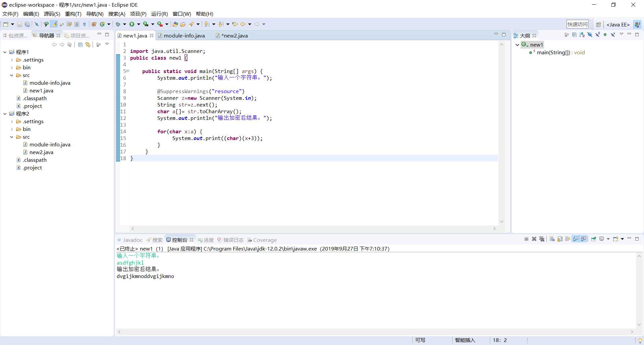The height and width of the screenshot is (345, 644).
Task: Click the Open Task folder icon
Action: click(x=183, y=24)
